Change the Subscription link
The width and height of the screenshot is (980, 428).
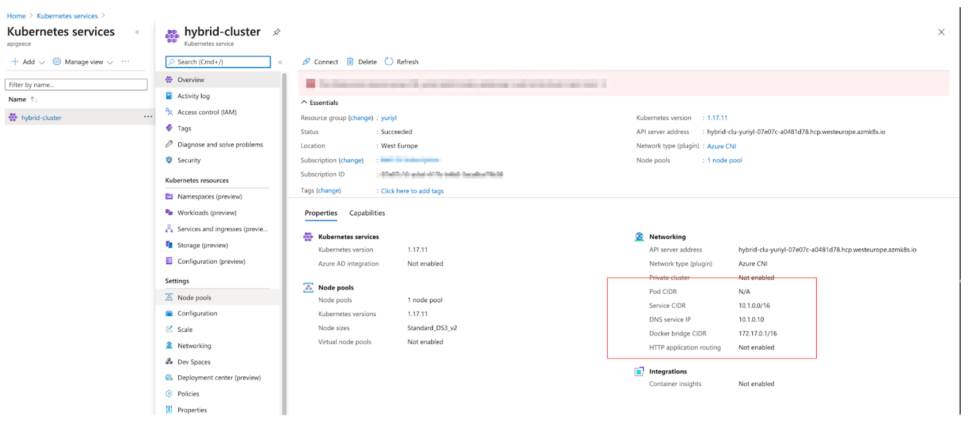(x=351, y=160)
